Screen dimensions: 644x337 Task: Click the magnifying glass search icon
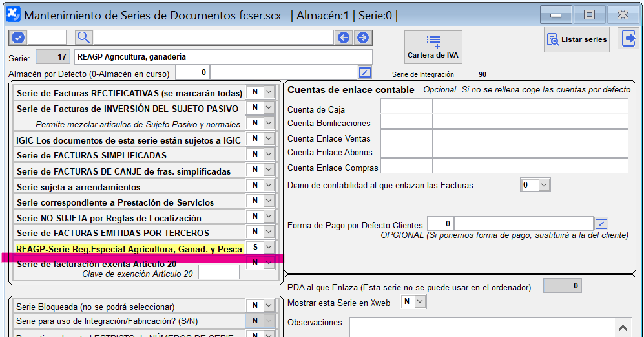tap(84, 38)
